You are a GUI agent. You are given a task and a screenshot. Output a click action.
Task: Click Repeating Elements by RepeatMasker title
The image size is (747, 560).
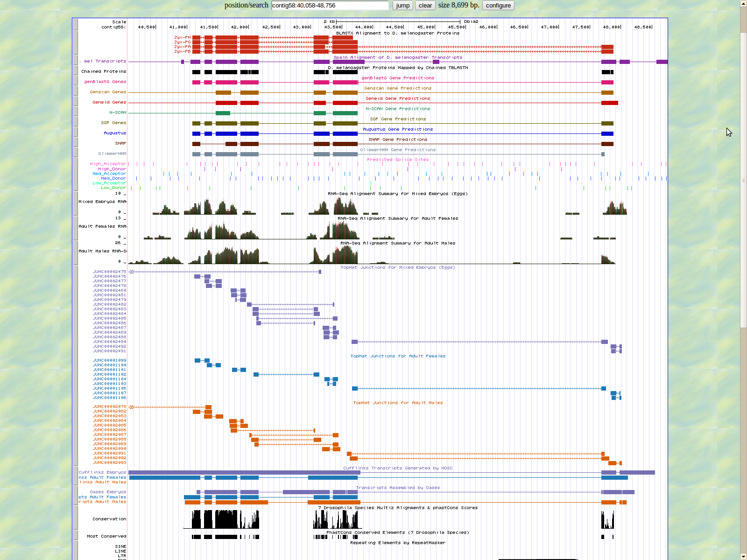click(398, 543)
